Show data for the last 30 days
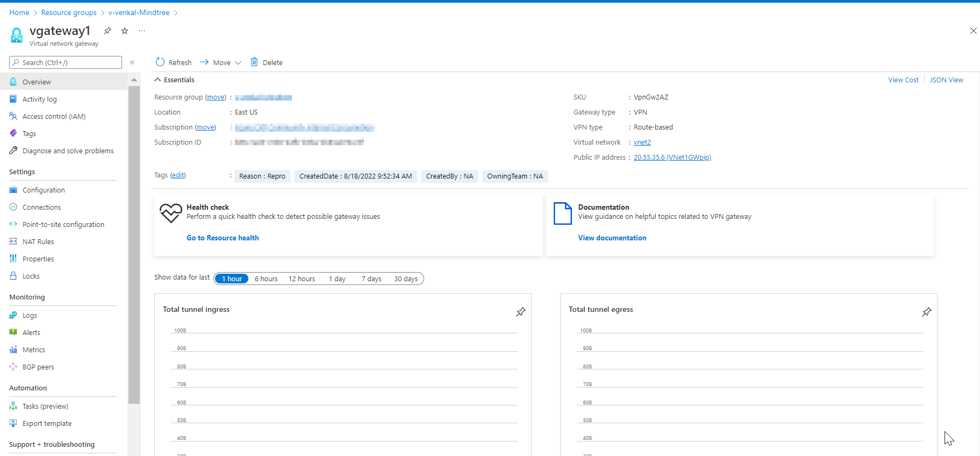 pyautogui.click(x=406, y=279)
